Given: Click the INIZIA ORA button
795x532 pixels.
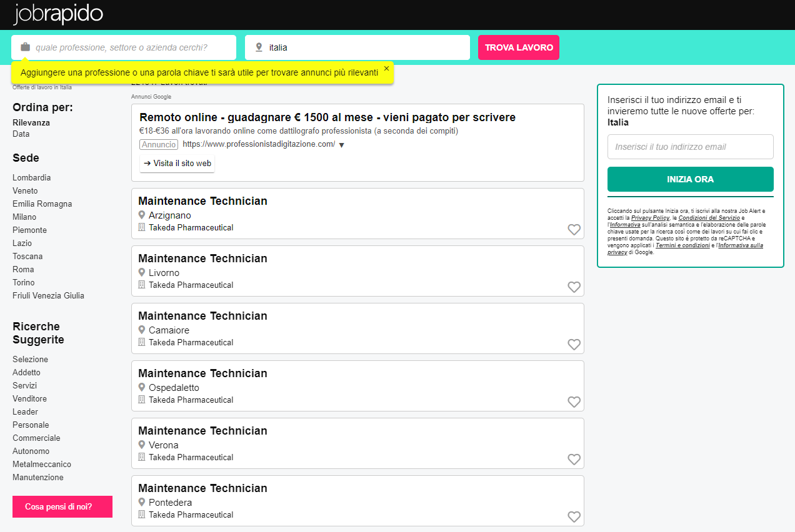Looking at the screenshot, I should (690, 179).
